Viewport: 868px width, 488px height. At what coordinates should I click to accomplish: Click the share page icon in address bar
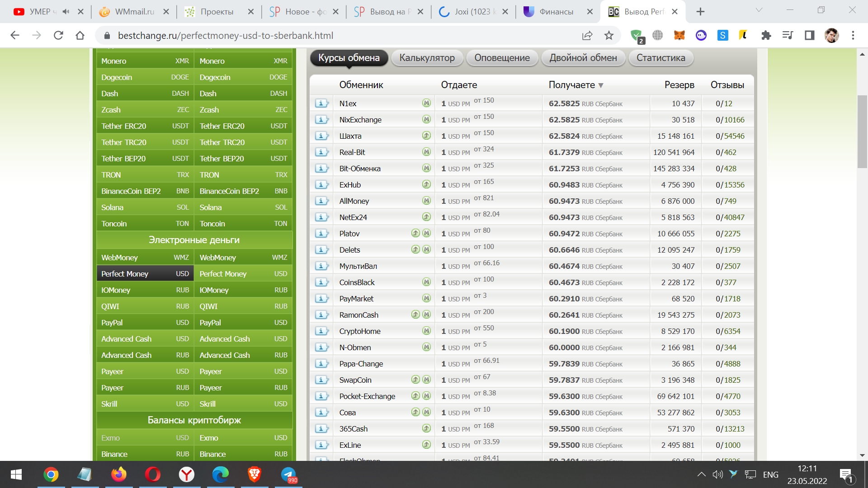coord(587,36)
